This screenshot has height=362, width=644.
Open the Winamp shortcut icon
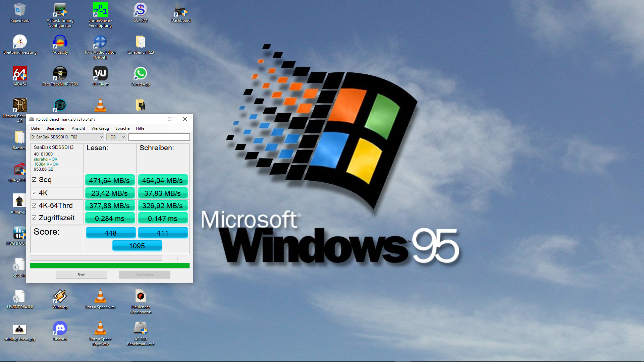tap(60, 297)
